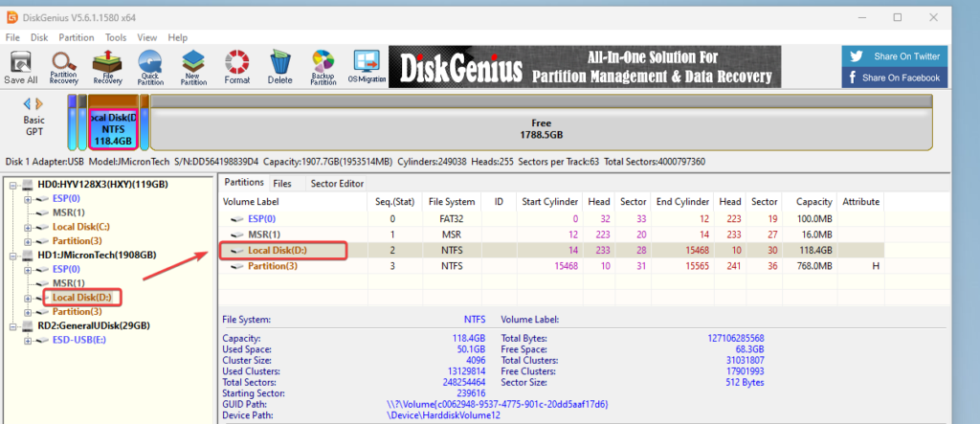The height and width of the screenshot is (424, 980).
Task: Expand ESP(0) under HD1 in tree
Action: (28, 270)
